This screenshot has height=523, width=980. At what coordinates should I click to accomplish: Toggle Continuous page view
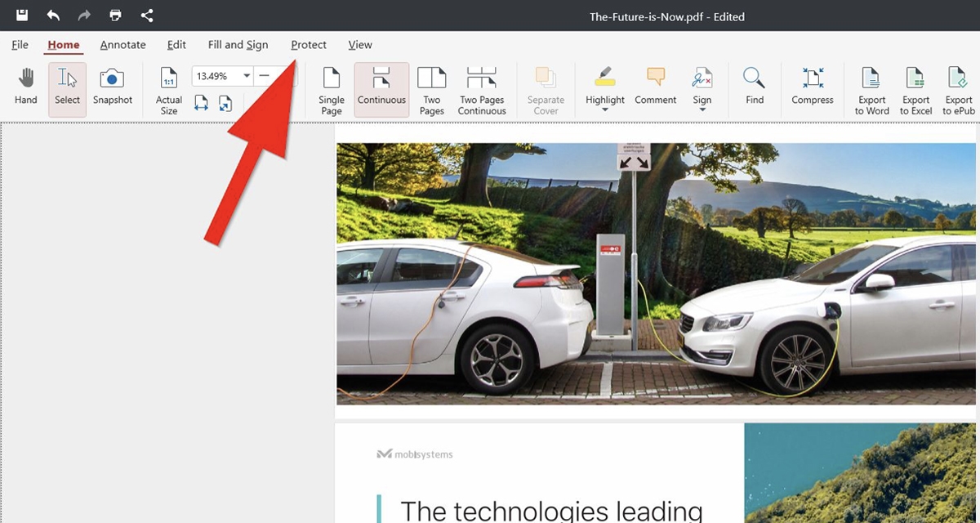[x=381, y=88]
